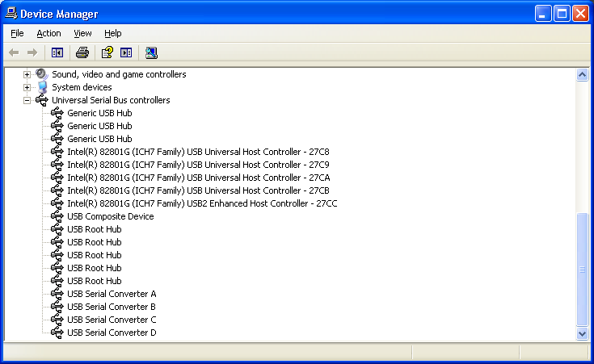Open the Properties help toolbar icon
The height and width of the screenshot is (364, 594).
click(x=107, y=52)
